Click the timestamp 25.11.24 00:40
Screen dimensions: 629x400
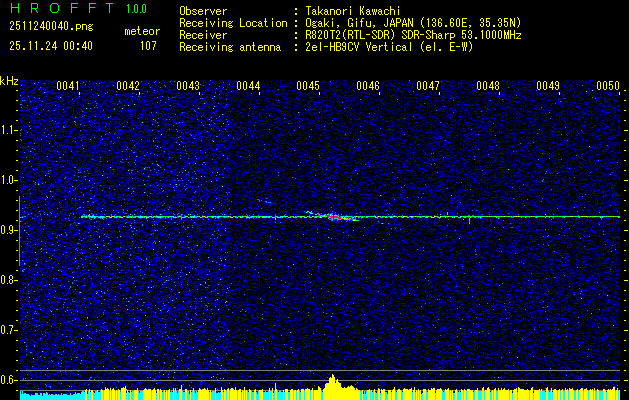pos(51,46)
